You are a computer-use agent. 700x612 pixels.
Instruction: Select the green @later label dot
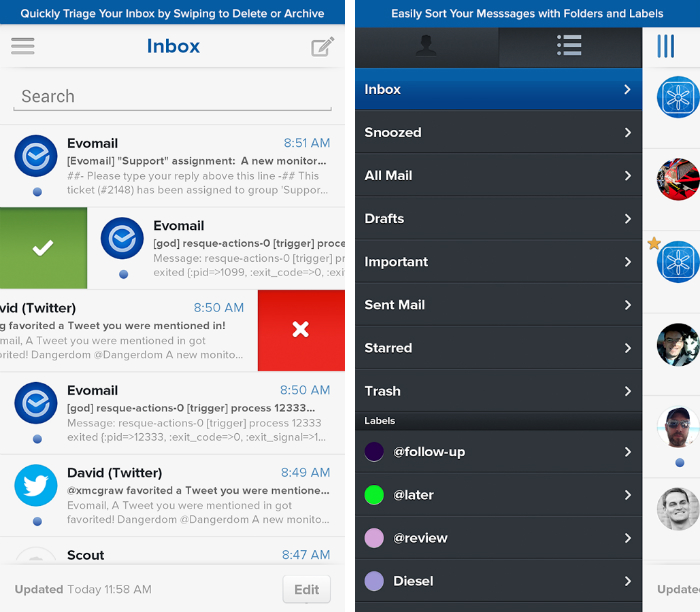point(375,495)
